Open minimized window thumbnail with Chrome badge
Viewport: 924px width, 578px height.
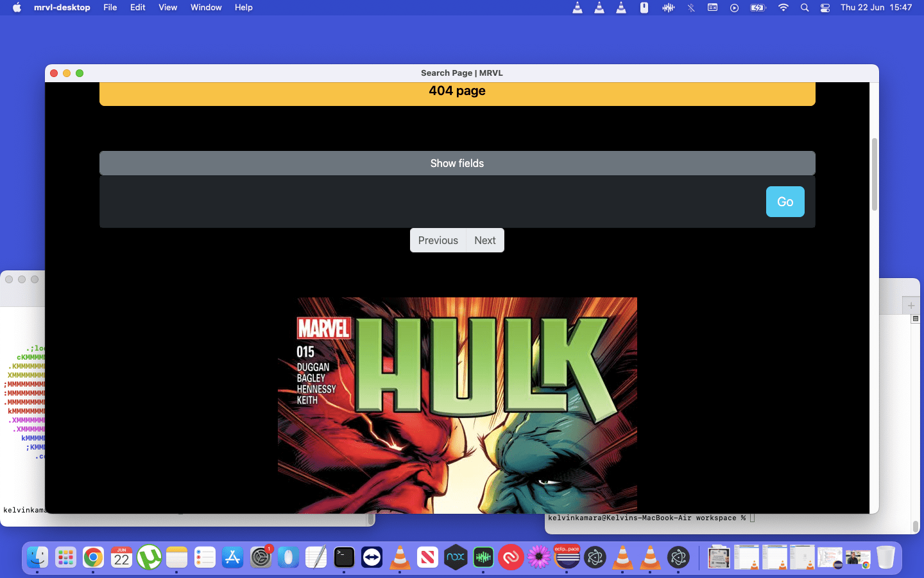[858, 557]
